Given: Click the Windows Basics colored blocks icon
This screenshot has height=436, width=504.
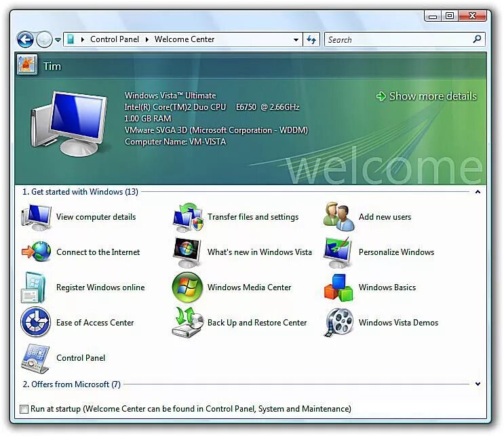Looking at the screenshot, I should point(338,288).
